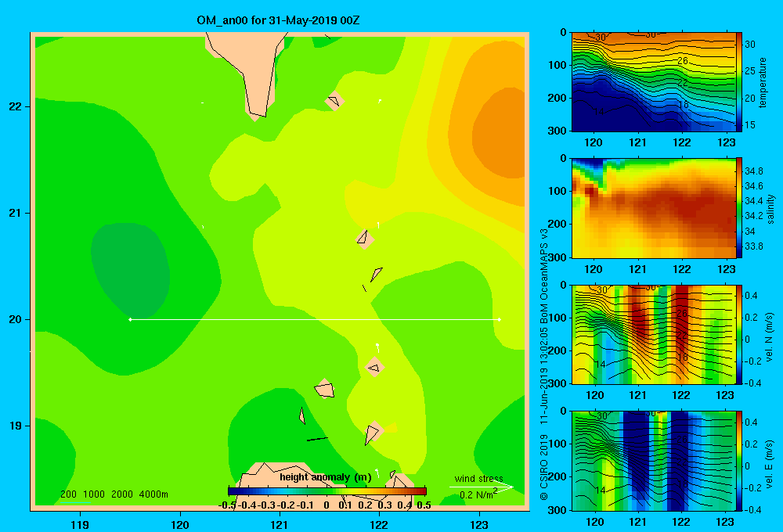783x532 pixels.
Task: Click latitude tick label 22 on main map
Action: 16,106
